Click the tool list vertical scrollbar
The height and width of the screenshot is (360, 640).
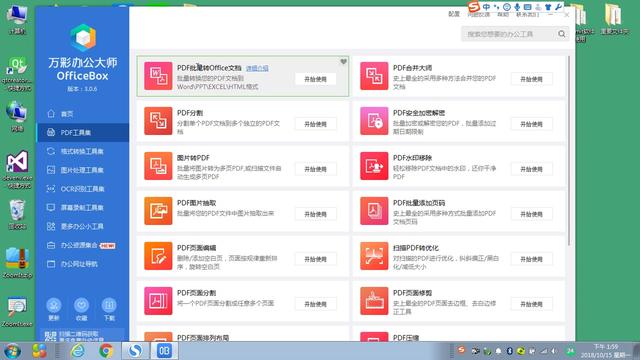(569, 151)
